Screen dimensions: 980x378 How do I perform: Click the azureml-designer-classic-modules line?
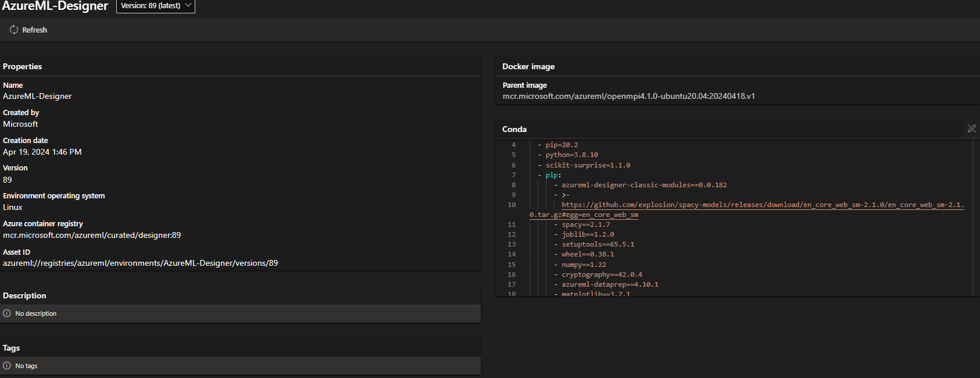coord(643,185)
